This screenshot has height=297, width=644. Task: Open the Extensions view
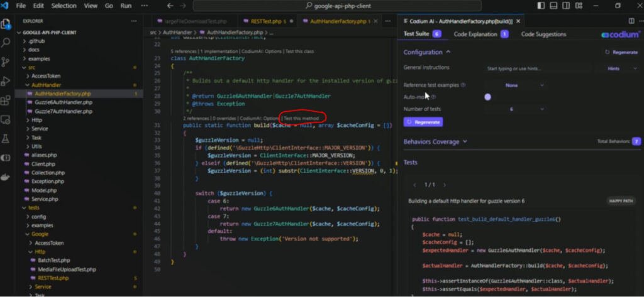[6, 100]
